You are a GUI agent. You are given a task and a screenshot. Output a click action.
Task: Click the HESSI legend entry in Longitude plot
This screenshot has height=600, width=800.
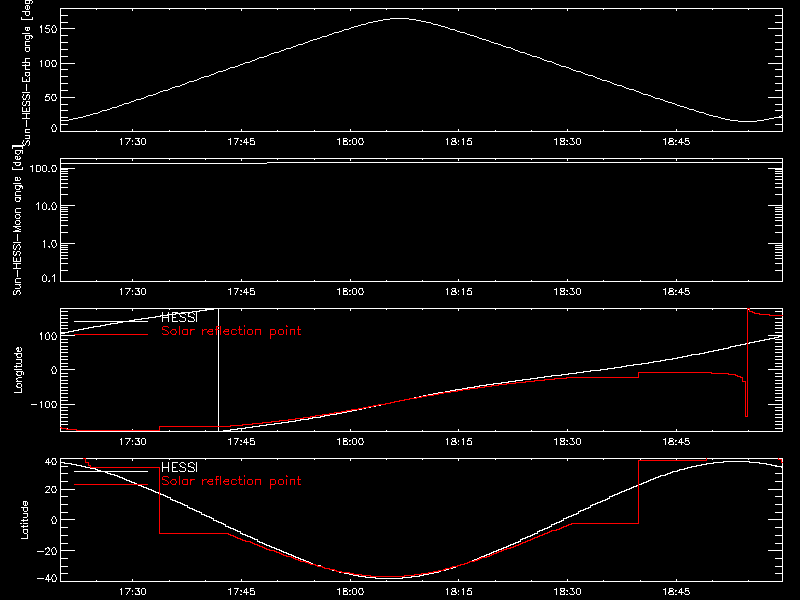coord(179,317)
